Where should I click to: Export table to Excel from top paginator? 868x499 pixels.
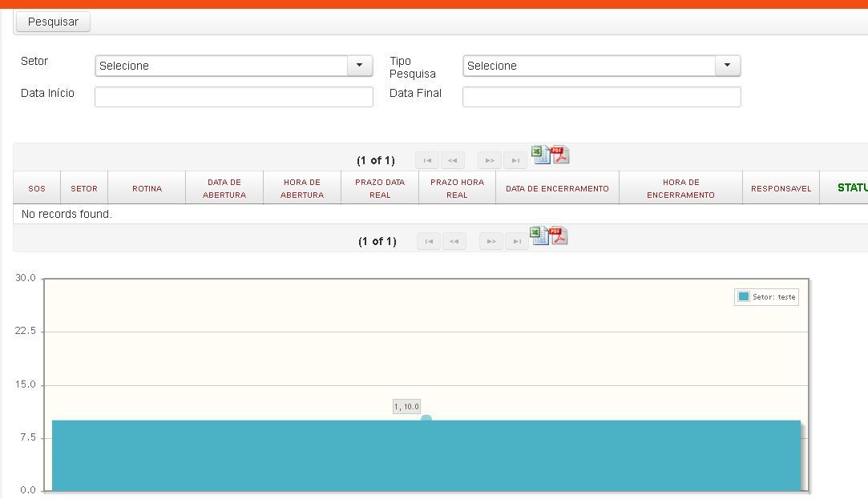pos(541,155)
